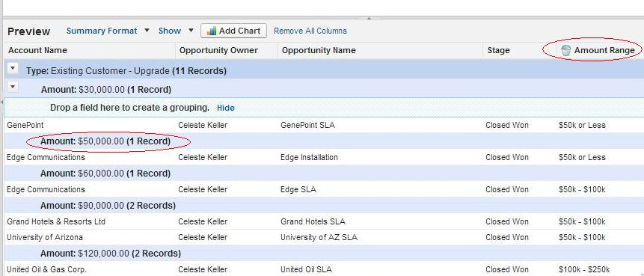Click $50k or Less in Edge Installation row

(x=582, y=157)
